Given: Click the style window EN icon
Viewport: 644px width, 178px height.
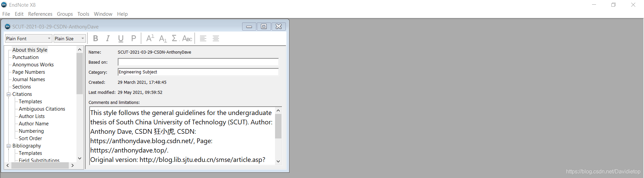Looking at the screenshot, I should (8, 26).
